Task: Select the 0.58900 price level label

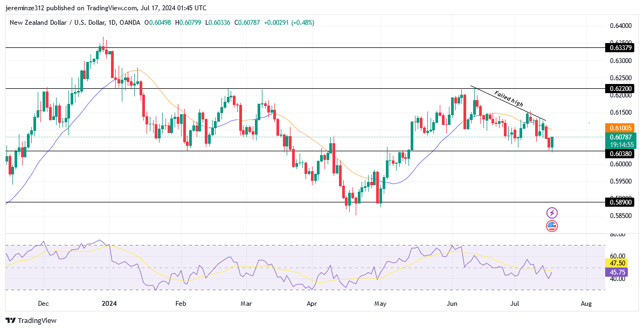Action: [x=620, y=202]
